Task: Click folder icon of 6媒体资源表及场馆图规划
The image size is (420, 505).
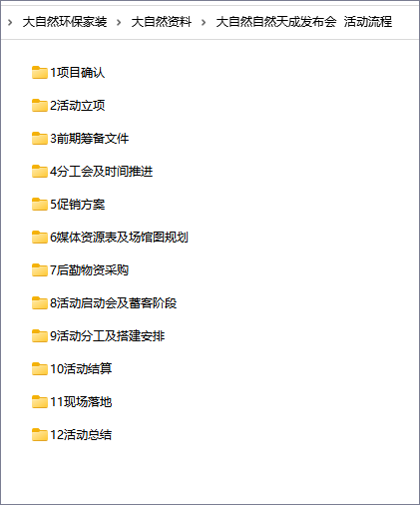Action: (40, 238)
